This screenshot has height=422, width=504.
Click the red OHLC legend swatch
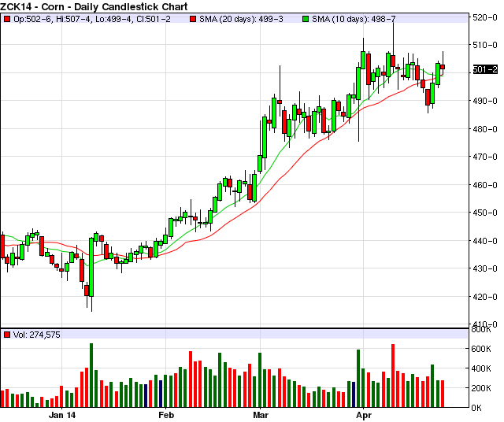[7, 19]
